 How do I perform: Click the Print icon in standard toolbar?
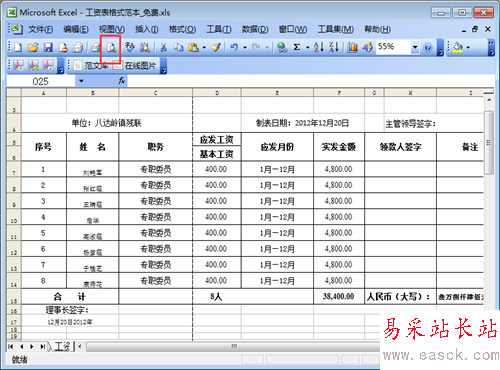pos(96,48)
